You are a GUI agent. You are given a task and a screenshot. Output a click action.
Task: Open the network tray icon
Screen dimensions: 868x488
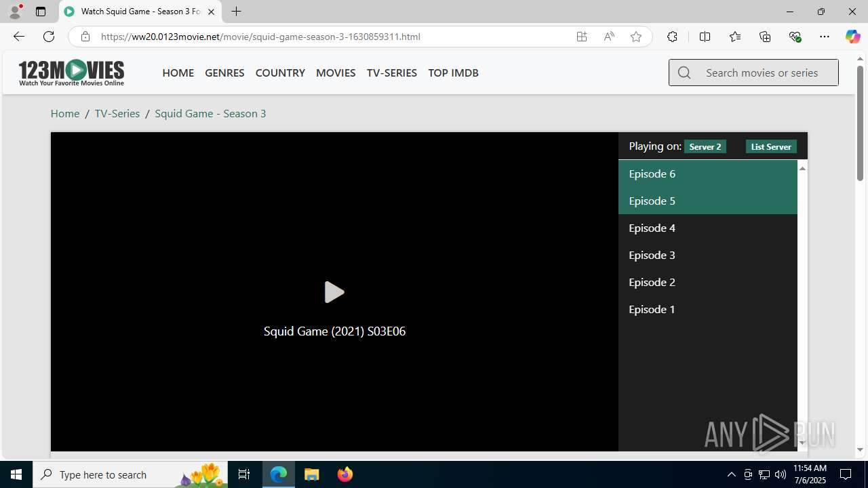(764, 474)
